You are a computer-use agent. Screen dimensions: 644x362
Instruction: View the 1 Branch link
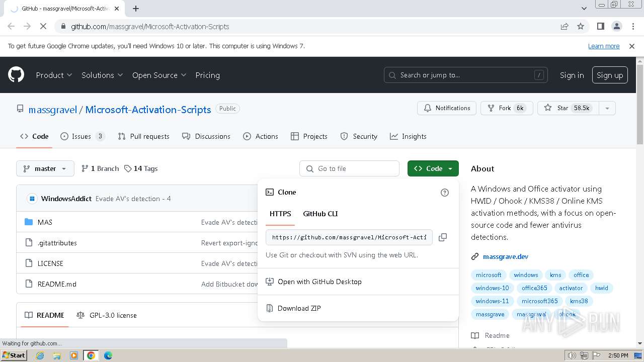[100, 168]
